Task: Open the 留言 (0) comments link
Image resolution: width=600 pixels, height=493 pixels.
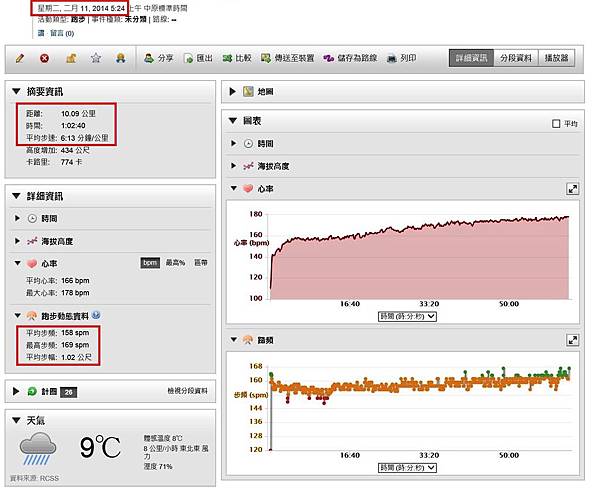Action: [x=62, y=34]
